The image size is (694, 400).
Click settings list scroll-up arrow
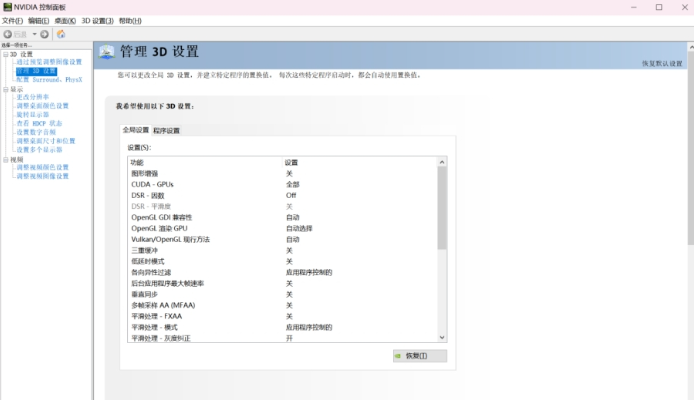coord(442,162)
